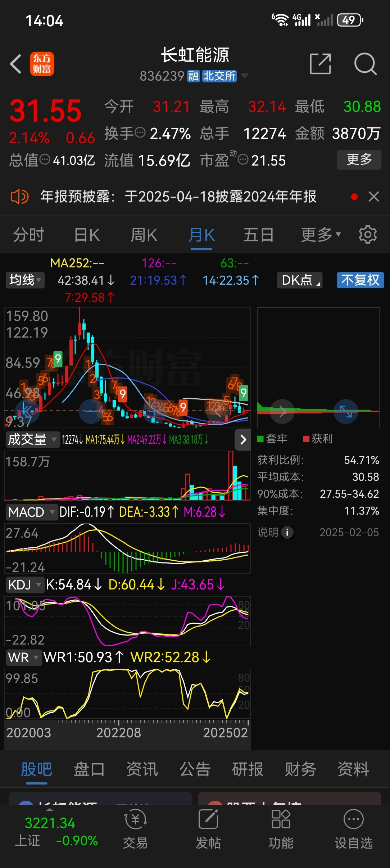
Task: Tap the monthly candlestick chart
Action: (127, 367)
